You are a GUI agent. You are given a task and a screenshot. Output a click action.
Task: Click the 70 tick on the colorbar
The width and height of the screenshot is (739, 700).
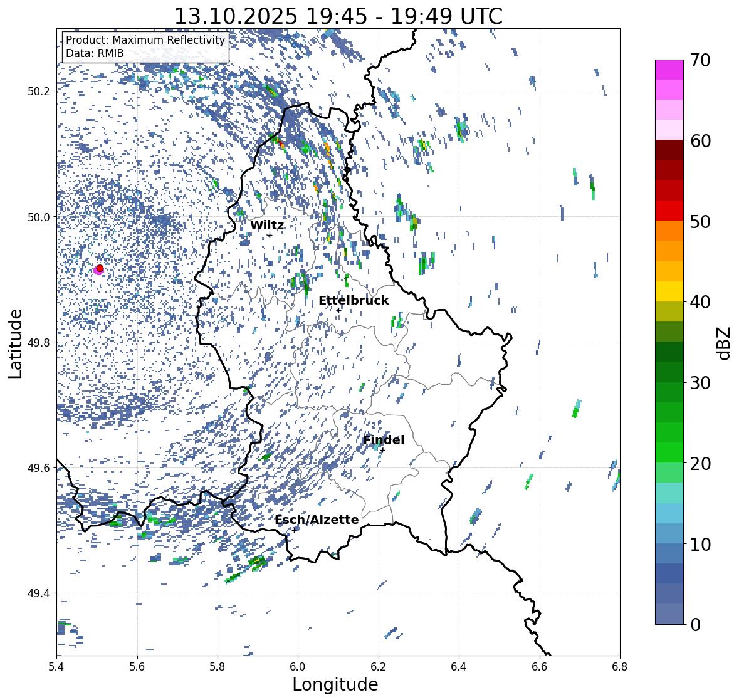pos(700,60)
